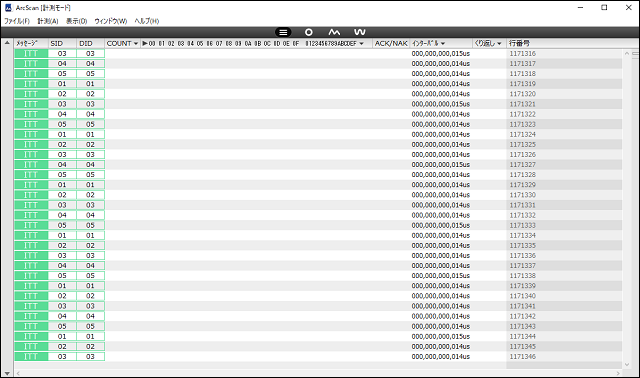Open the くり返し column dropdown
Viewport: 640px width, 378px height.
(499, 44)
